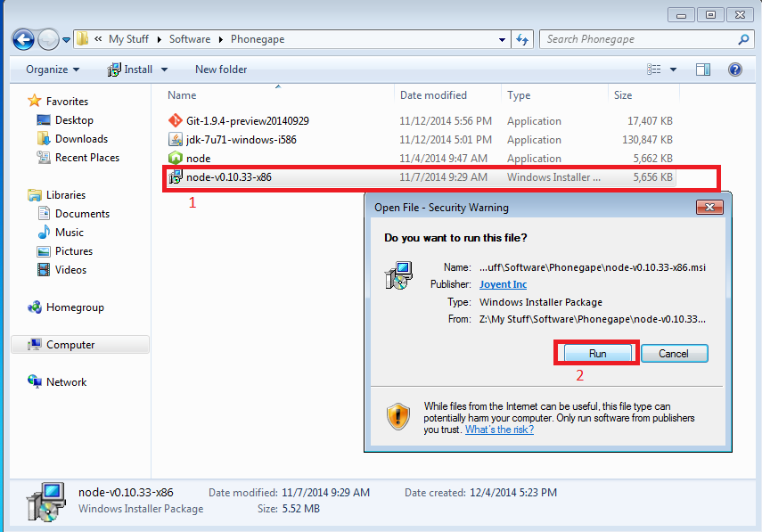Select Software in the breadcrumb path
Screen dimensions: 762x532
190,39
